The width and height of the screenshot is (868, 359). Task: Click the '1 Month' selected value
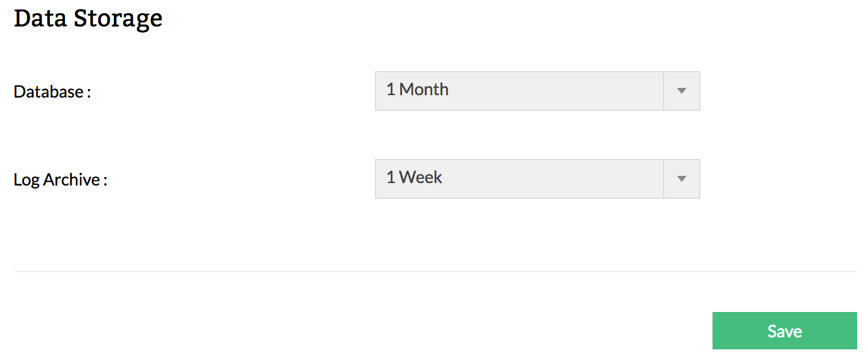[x=417, y=90]
